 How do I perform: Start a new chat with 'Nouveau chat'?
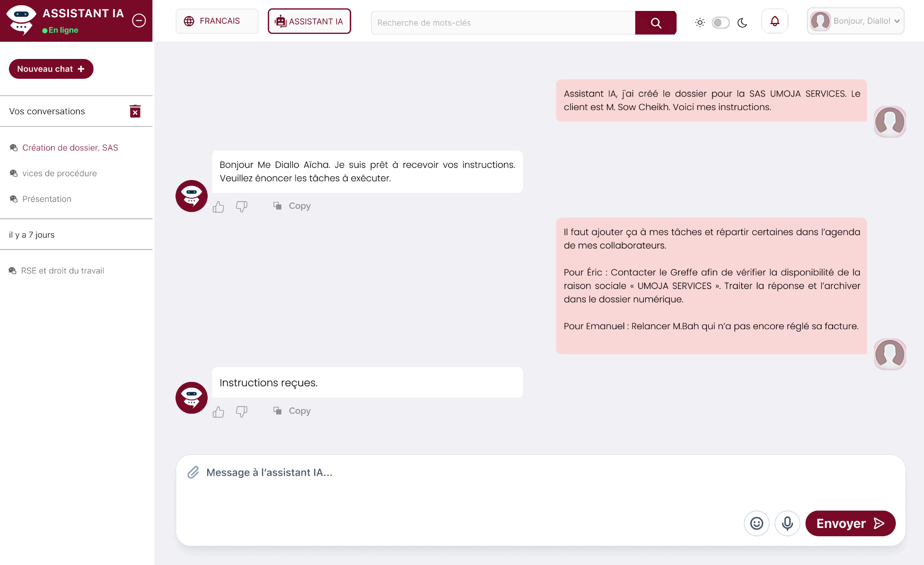point(51,68)
